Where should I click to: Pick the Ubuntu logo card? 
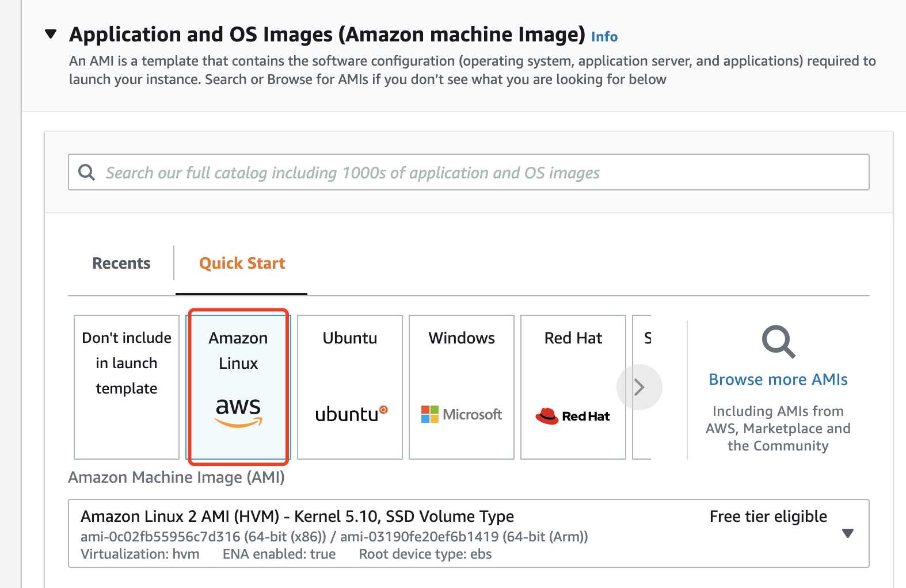coord(350,387)
